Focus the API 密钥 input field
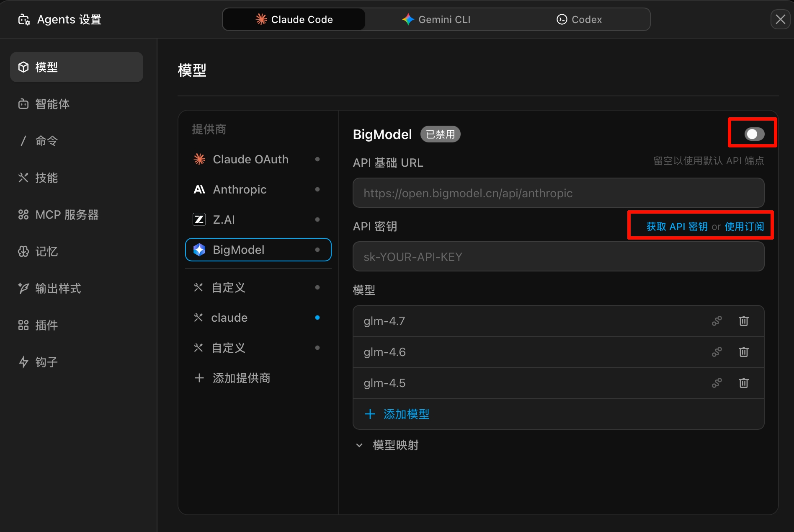Screen dimensions: 794x532 (558, 256)
